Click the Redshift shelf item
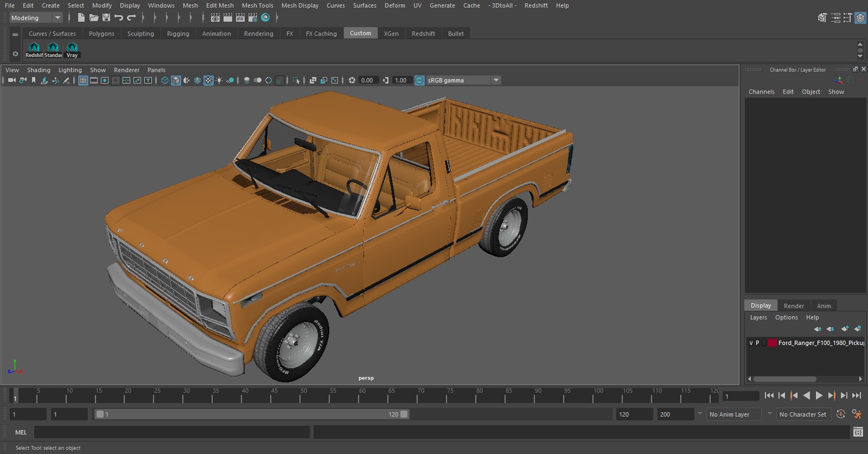Viewport: 868px width, 454px height. click(x=34, y=50)
